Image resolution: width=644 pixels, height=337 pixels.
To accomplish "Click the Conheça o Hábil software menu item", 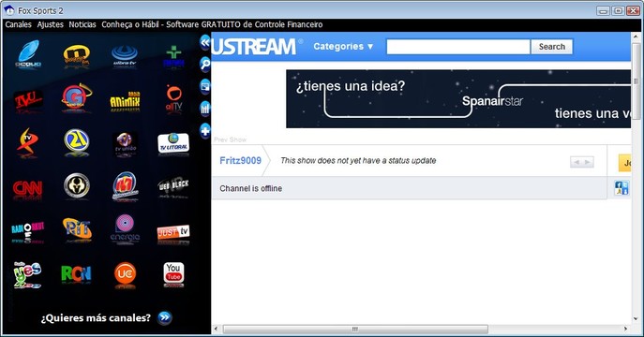I will (212, 24).
